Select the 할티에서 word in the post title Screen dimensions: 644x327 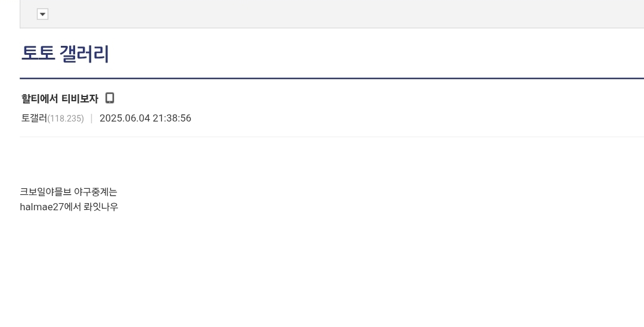point(39,99)
